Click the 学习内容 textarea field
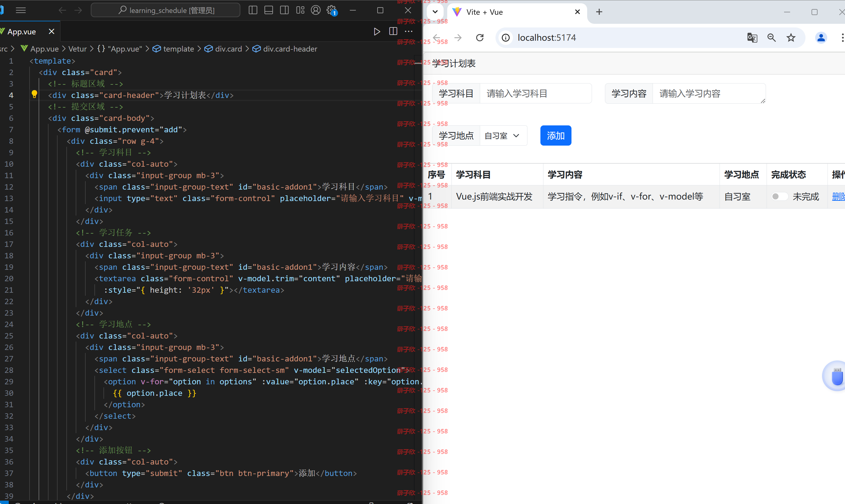The width and height of the screenshot is (845, 504). (x=709, y=93)
